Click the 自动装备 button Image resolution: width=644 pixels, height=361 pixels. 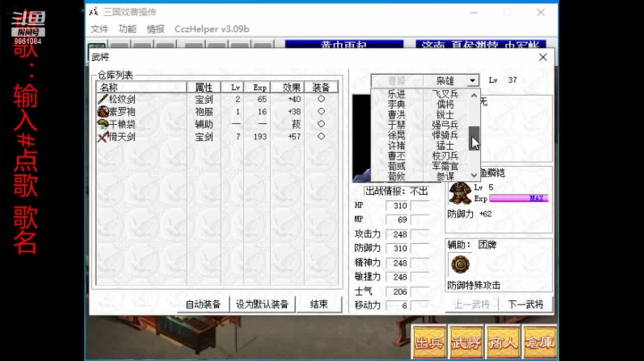[x=203, y=305]
